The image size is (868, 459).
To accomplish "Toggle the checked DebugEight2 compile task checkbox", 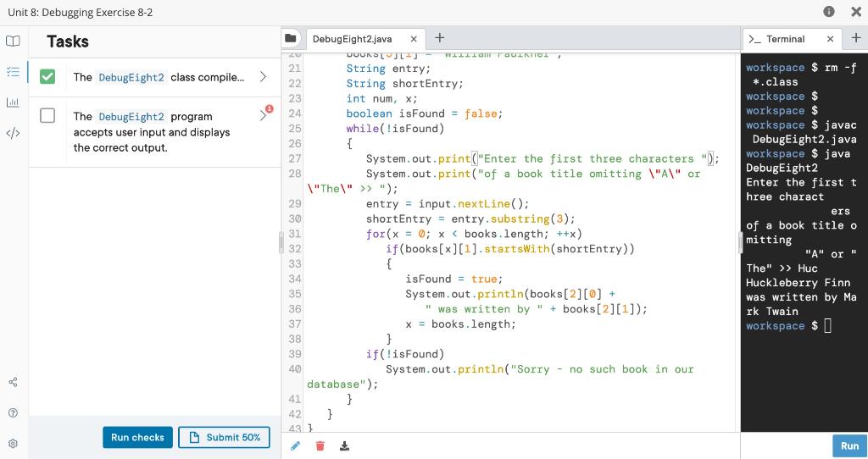I will point(49,77).
